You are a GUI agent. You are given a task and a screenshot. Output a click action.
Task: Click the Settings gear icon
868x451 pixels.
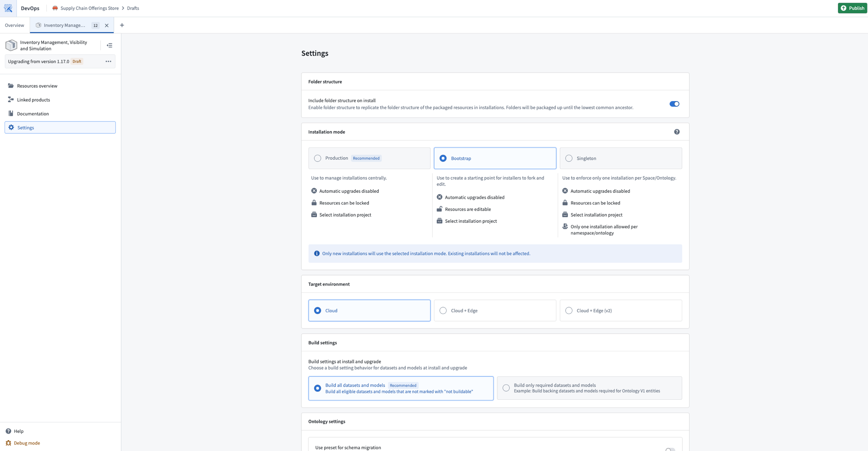pos(11,128)
